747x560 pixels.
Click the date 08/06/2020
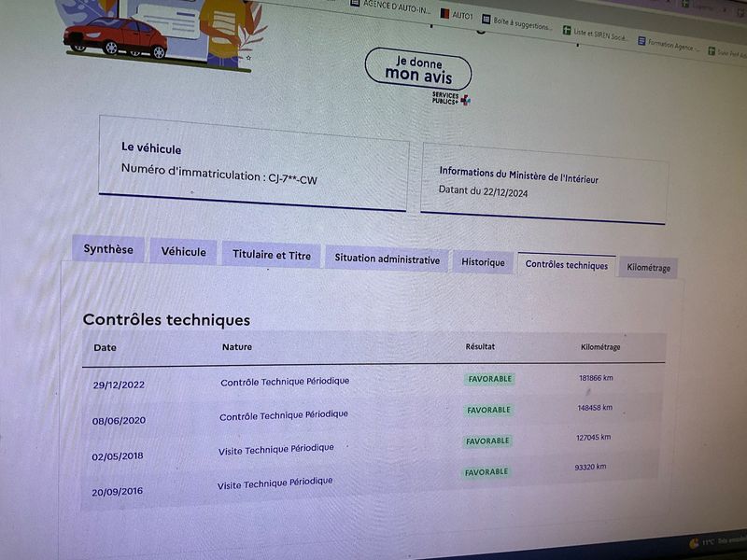[119, 421]
